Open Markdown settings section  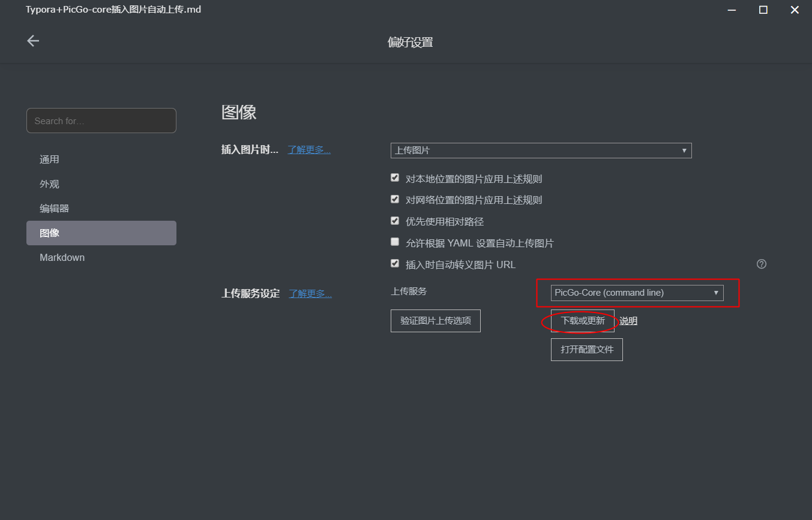pyautogui.click(x=101, y=257)
